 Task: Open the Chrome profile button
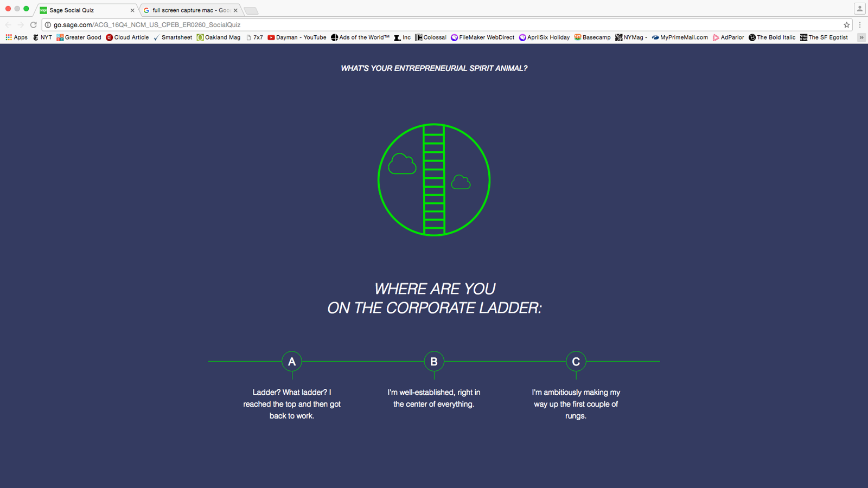[x=859, y=8]
